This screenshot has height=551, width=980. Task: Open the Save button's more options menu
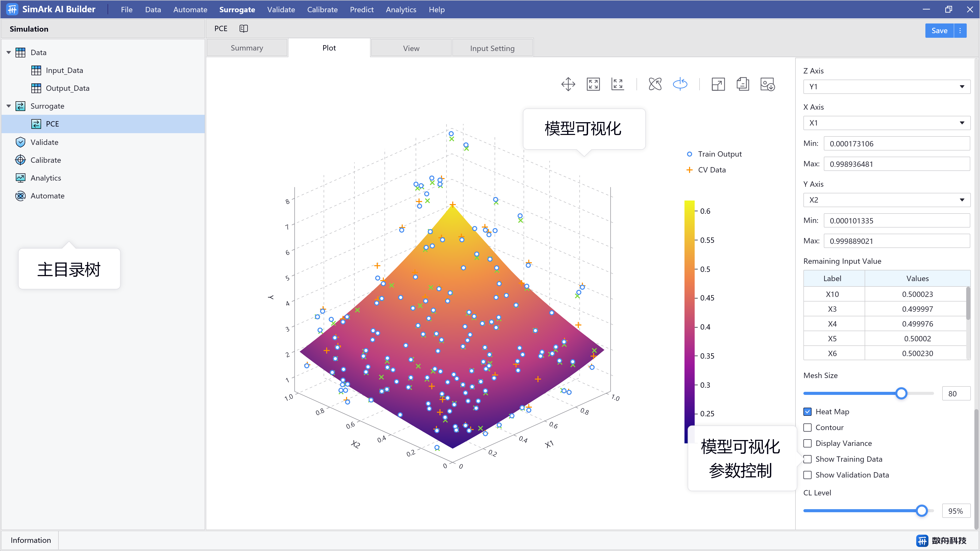point(960,31)
